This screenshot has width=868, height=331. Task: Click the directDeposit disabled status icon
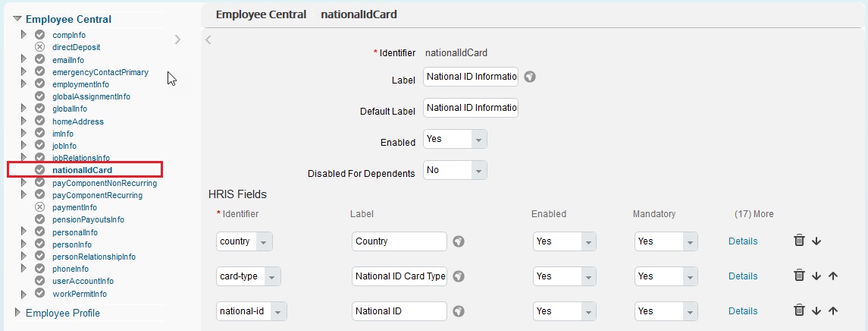[x=40, y=47]
